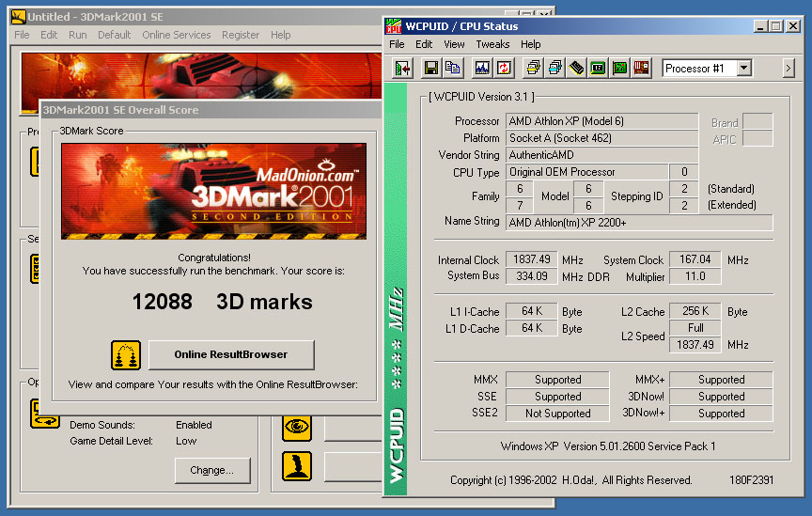Click the yellow joystick icon in 3DMark window
The image size is (812, 516).
tap(297, 466)
